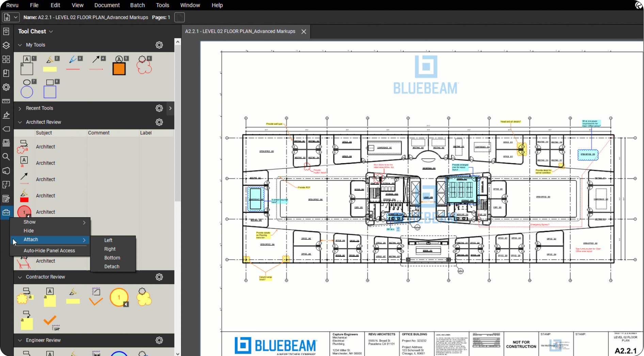
Task: Select Detach from the Attach submenu
Action: (112, 267)
